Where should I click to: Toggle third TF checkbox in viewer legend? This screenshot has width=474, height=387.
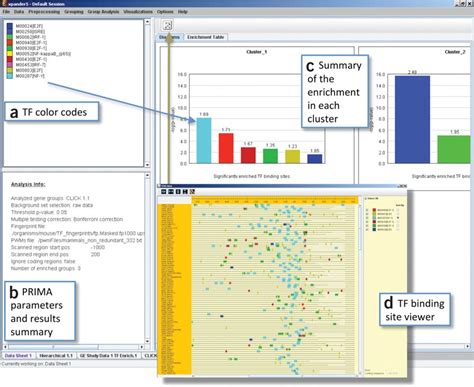(x=367, y=218)
